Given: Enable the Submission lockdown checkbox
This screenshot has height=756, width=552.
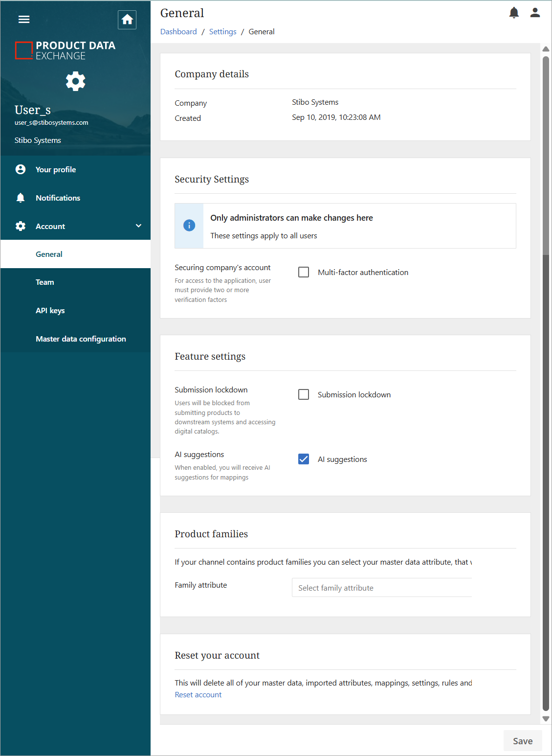Looking at the screenshot, I should point(304,394).
